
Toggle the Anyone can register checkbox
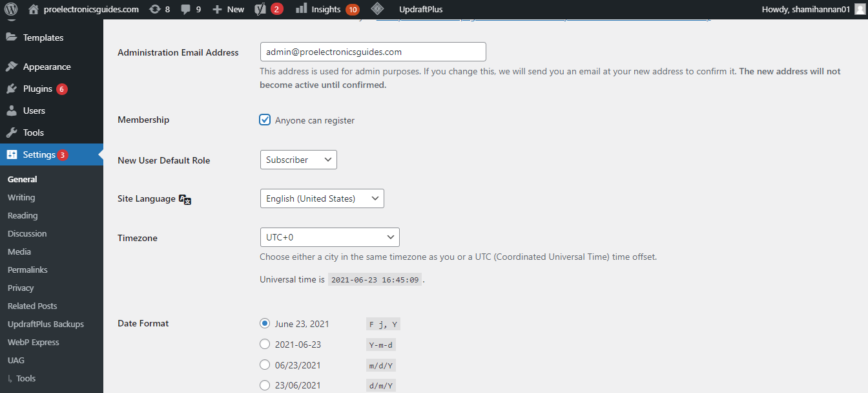pyautogui.click(x=265, y=120)
